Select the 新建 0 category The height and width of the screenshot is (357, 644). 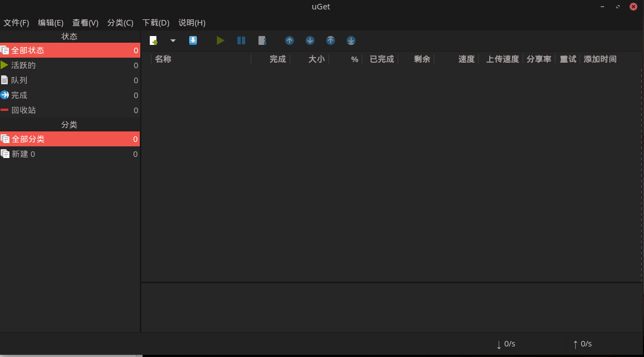(23, 154)
